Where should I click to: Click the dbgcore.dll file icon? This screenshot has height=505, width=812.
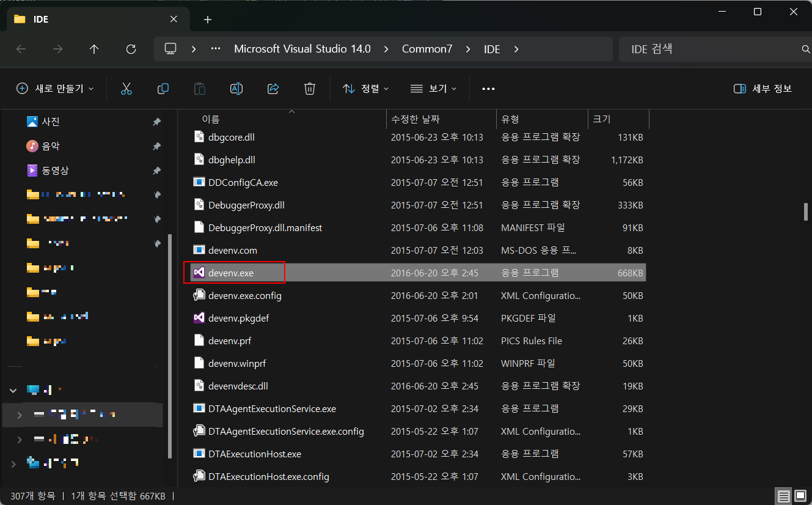pos(199,137)
